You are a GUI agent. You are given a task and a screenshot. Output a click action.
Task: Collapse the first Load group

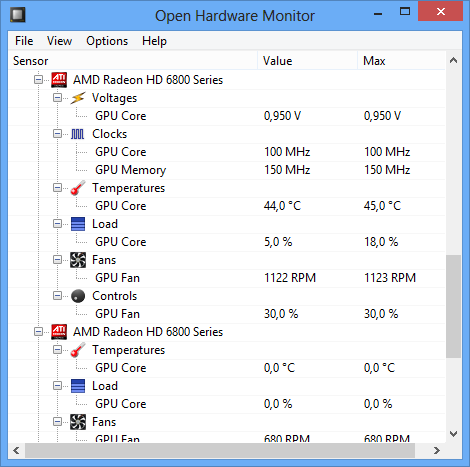click(57, 224)
